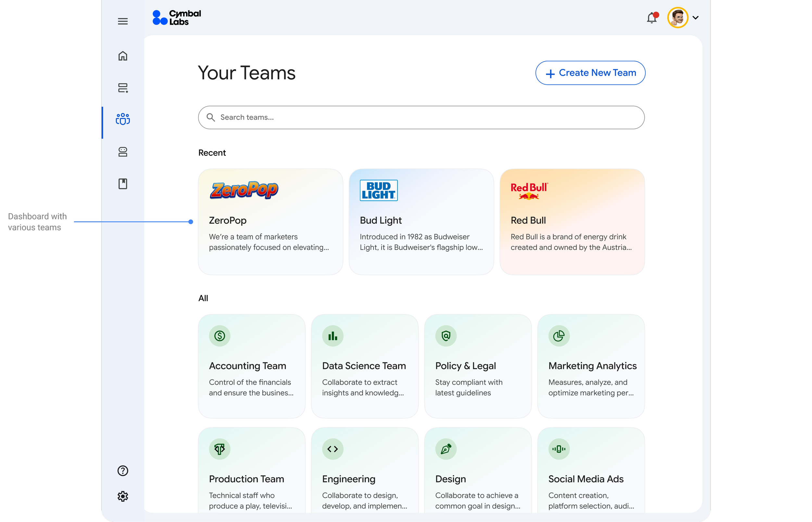Open Policy & Legal title
Viewport: 812px width, 522px height.
(466, 366)
